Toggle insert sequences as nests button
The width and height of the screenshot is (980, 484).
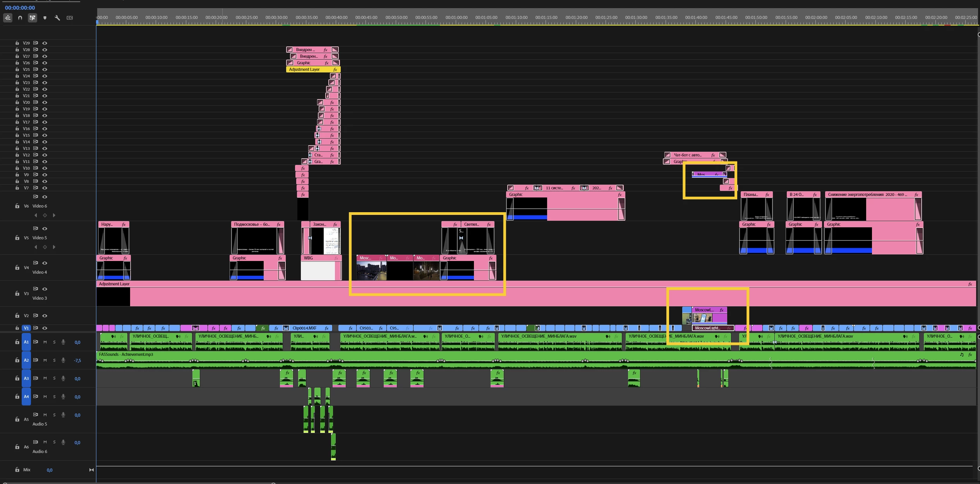click(x=8, y=18)
